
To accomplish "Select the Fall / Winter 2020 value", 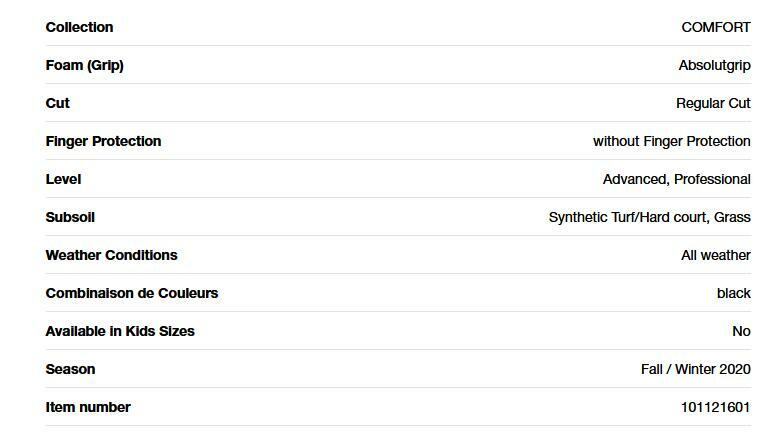I will click(695, 369).
